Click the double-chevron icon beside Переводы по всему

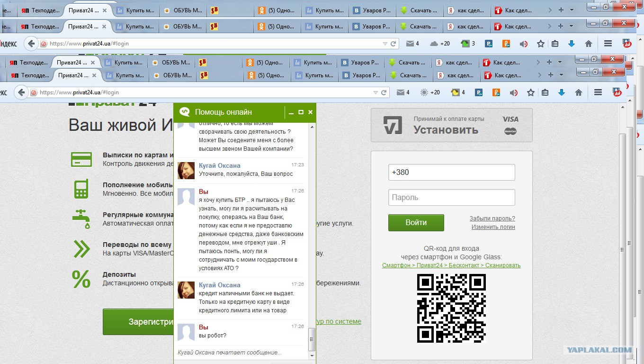tap(81, 249)
